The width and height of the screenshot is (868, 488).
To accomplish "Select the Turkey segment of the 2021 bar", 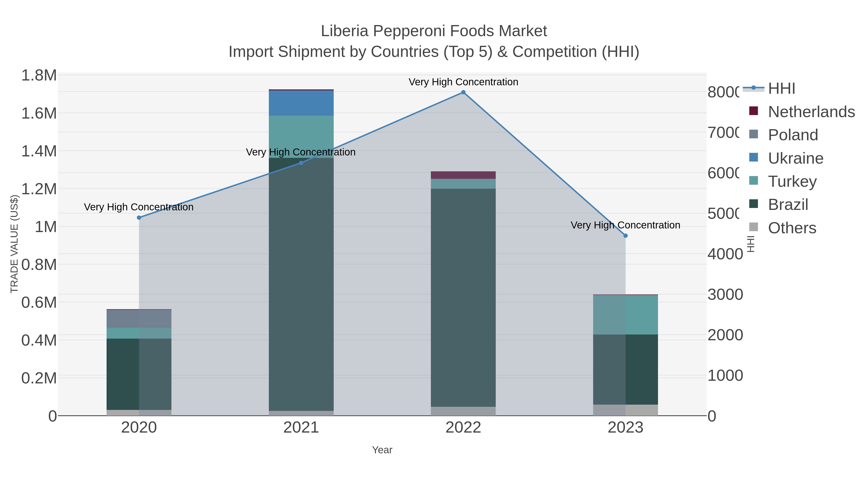I will [301, 137].
